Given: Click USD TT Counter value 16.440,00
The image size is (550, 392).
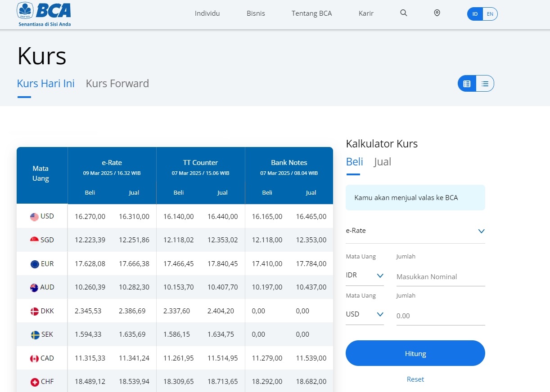Looking at the screenshot, I should (x=223, y=217).
